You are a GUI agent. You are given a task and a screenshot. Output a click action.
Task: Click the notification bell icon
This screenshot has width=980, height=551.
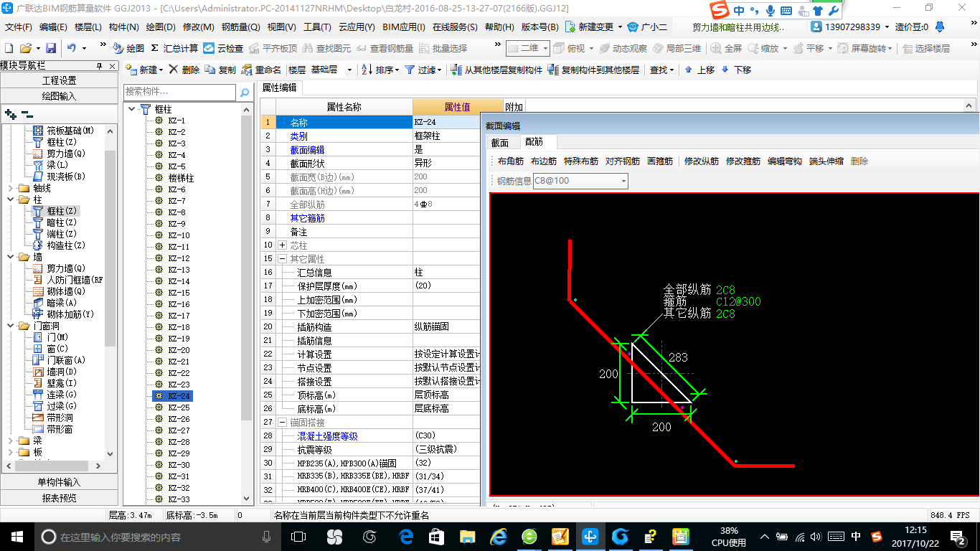click(940, 27)
